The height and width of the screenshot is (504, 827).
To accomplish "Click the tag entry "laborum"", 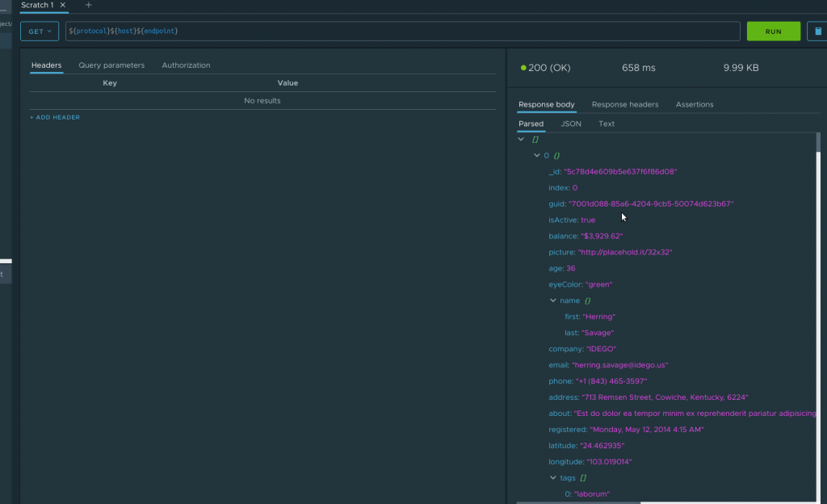I will [x=592, y=494].
